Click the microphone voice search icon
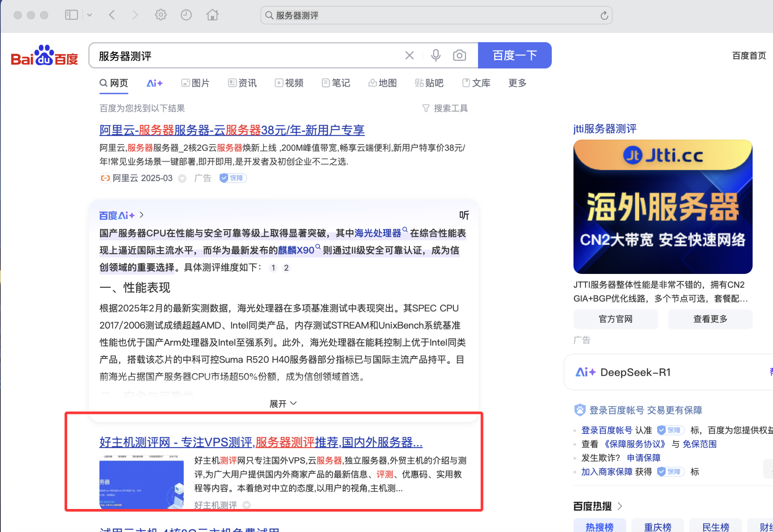773x532 pixels. [436, 55]
